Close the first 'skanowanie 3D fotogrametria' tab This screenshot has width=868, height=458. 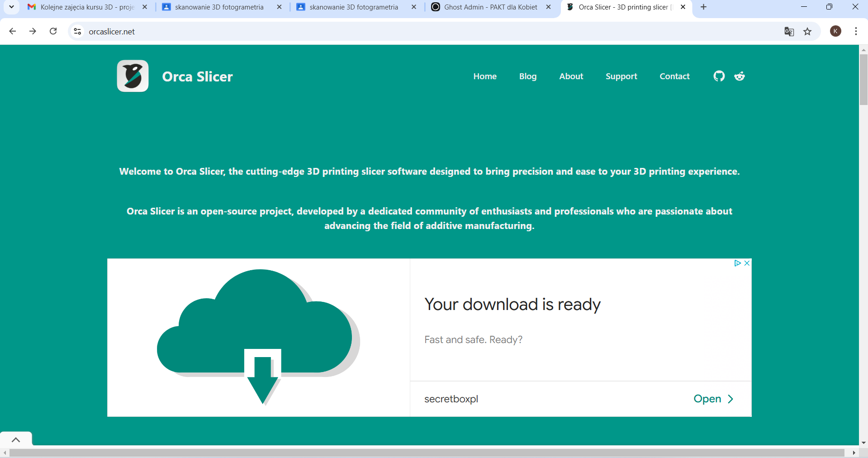279,7
